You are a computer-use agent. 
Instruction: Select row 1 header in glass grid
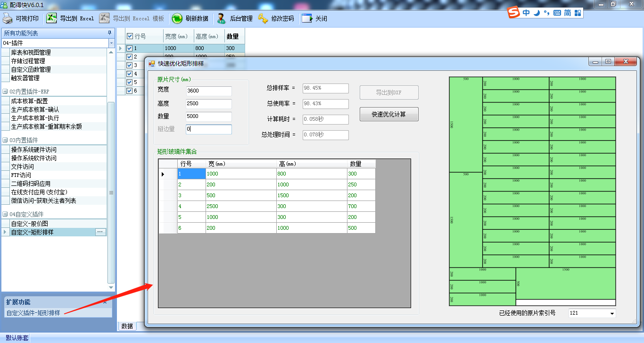pyautogui.click(x=168, y=174)
